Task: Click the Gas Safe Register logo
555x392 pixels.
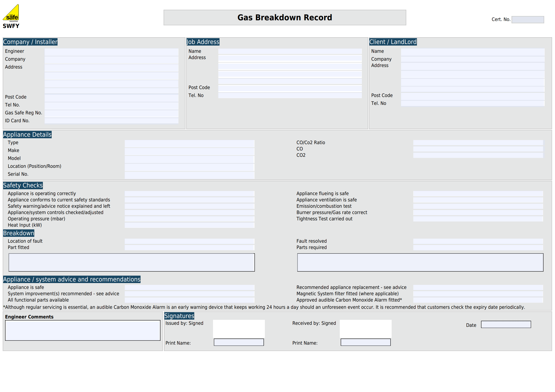Action: 12,15
